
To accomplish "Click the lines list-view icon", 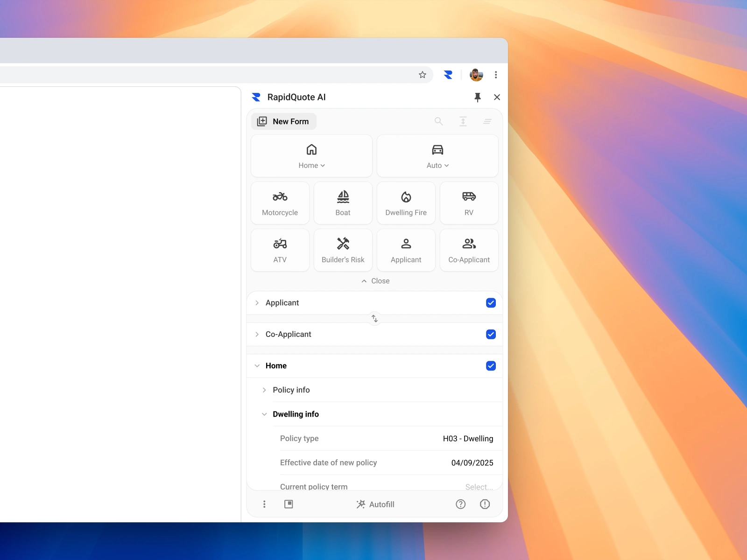I will click(x=487, y=121).
